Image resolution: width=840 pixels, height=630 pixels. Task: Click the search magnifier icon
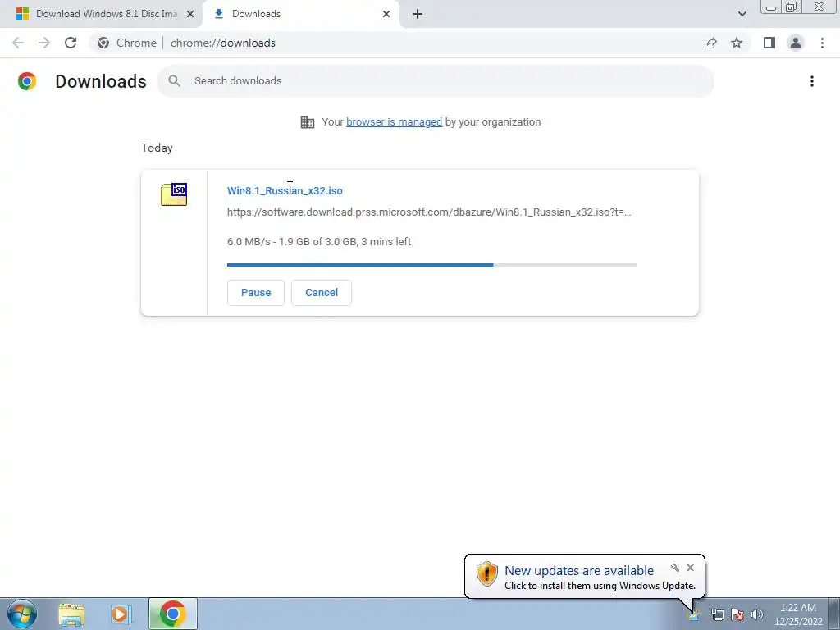174,81
